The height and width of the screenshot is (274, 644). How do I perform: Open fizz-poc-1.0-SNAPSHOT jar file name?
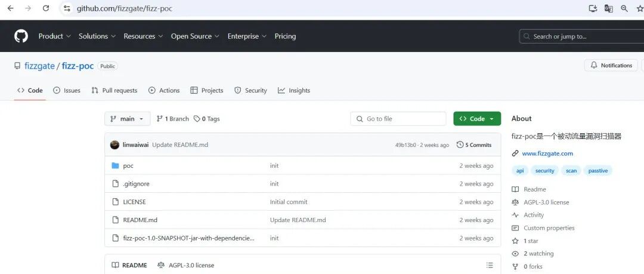pyautogui.click(x=189, y=238)
